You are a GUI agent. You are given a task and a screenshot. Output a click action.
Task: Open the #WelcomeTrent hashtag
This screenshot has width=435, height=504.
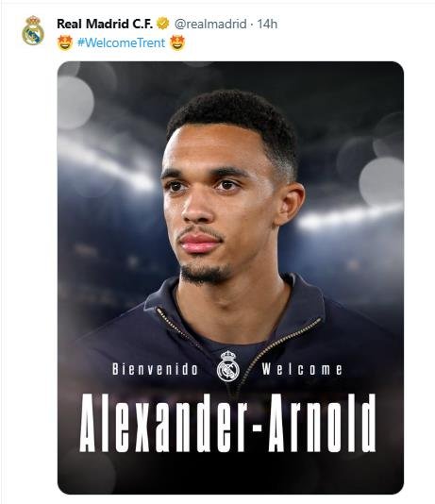(121, 42)
